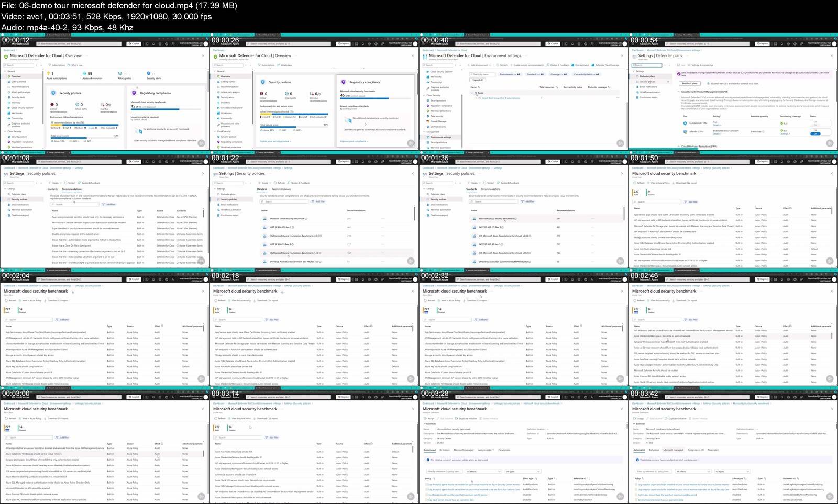Click Add filter in the 00:01:36 frame
Screen dimensions: 838x504
pyautogui.click(x=528, y=201)
